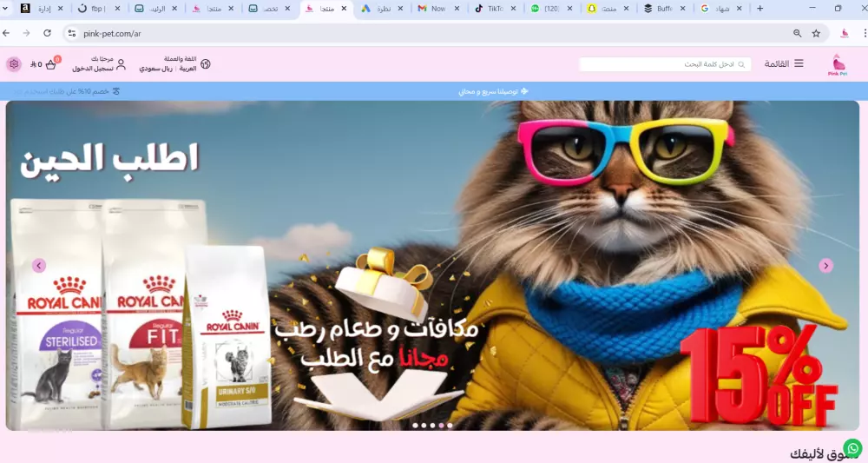
Task: Close the Buffer tab
Action: (682, 9)
